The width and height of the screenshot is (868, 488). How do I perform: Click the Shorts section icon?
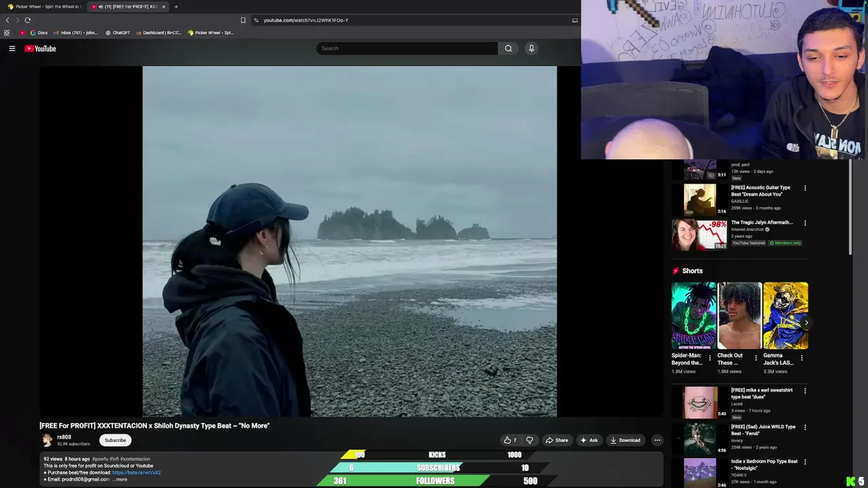coord(675,271)
